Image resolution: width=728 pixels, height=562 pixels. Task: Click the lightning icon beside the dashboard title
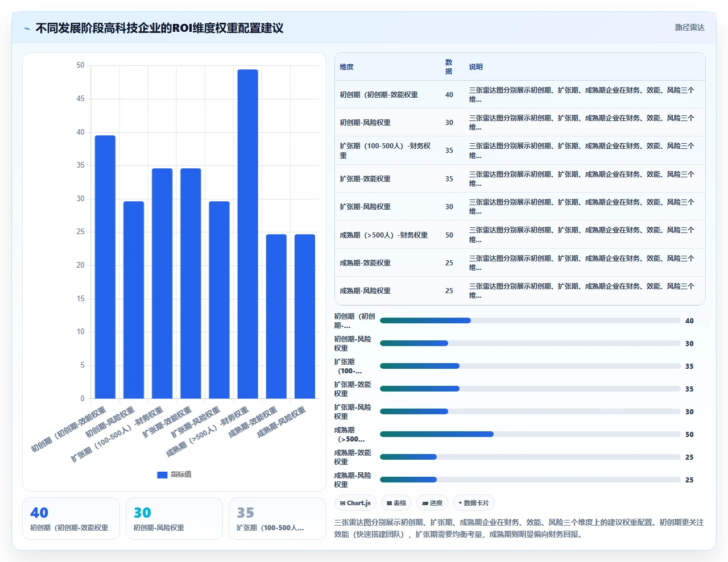27,28
